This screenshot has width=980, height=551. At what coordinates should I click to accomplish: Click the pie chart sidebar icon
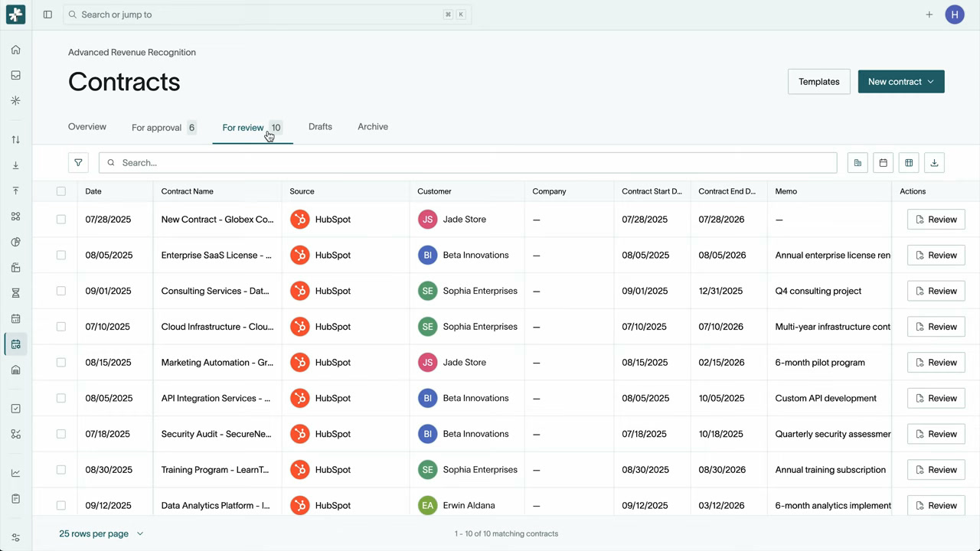[15, 242]
